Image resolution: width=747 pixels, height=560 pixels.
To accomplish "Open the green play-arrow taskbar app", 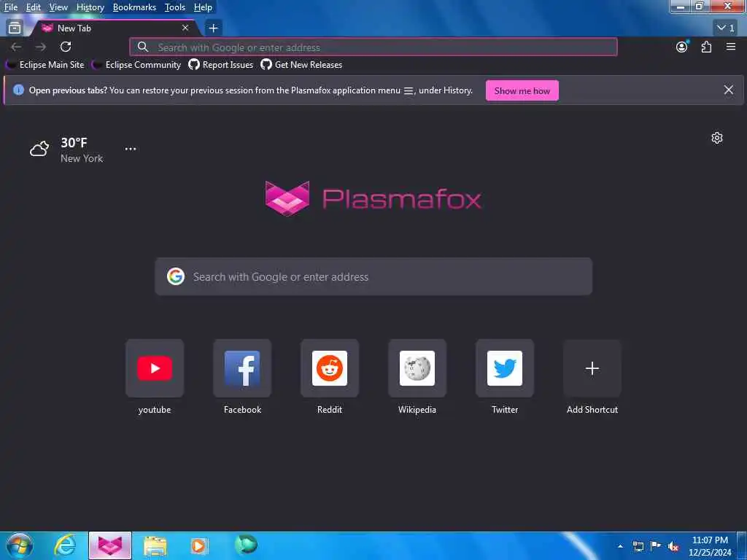I will click(246, 545).
